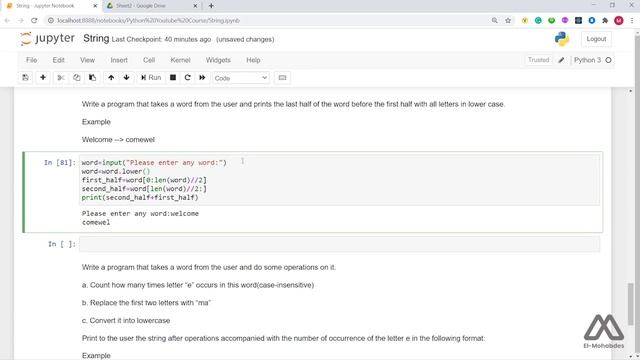Viewport: 640px width, 360px height.
Task: Move selected cell up with the arrow icon
Action: point(111,78)
